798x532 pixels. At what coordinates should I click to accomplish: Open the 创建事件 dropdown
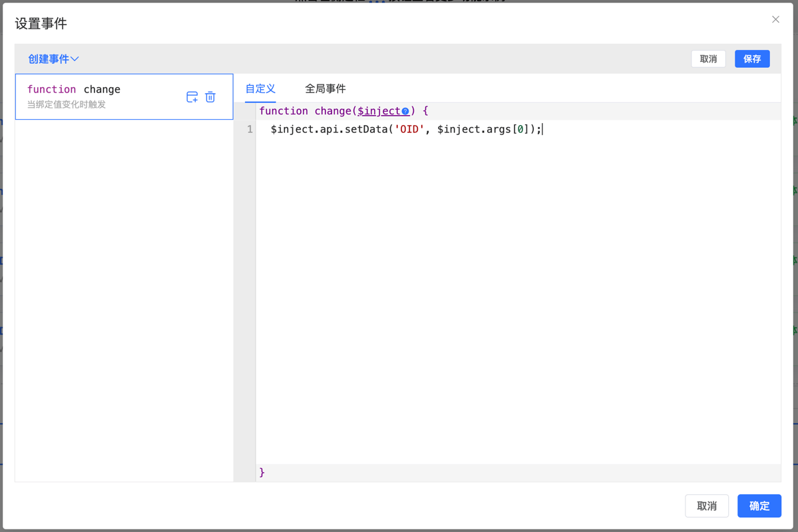click(53, 59)
